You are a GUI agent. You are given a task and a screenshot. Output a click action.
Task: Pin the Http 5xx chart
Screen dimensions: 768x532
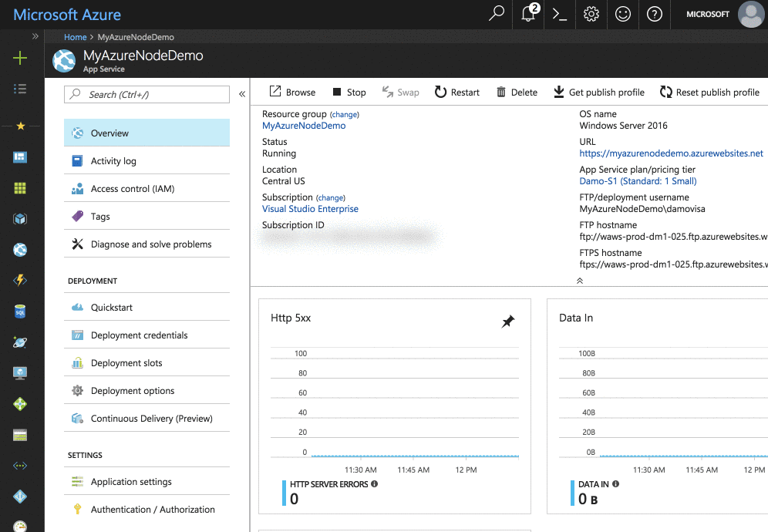[x=508, y=322]
